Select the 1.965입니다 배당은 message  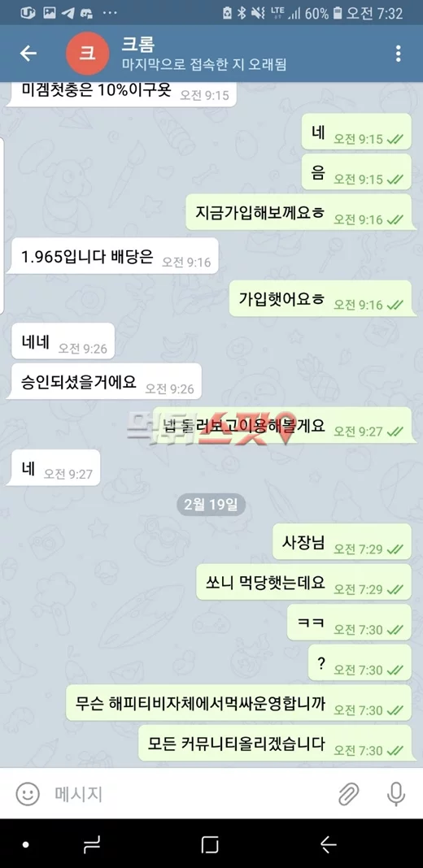tap(112, 256)
